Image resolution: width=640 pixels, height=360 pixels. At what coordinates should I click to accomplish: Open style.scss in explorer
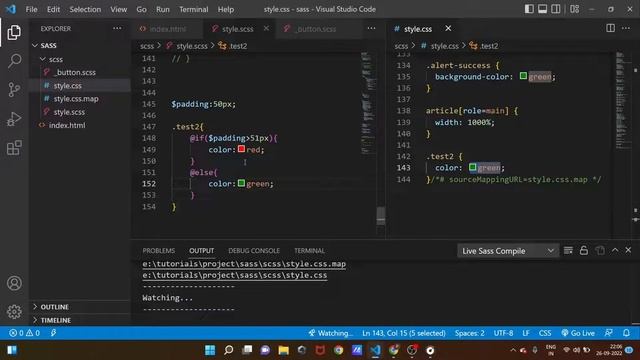click(x=69, y=112)
